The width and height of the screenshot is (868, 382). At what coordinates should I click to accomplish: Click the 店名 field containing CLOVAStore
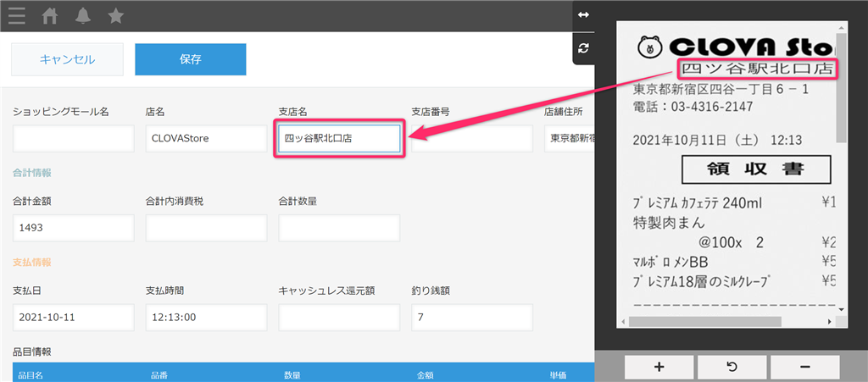207,139
